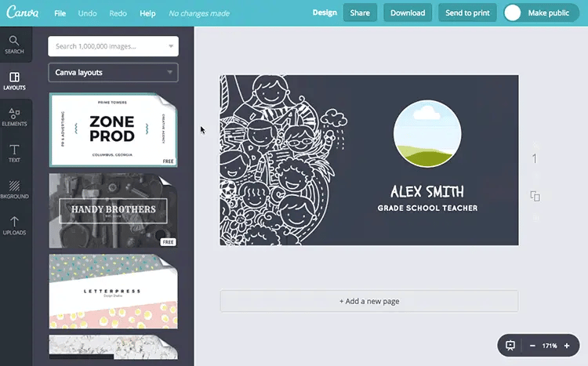Click the Download button
588x366 pixels.
[x=408, y=13]
